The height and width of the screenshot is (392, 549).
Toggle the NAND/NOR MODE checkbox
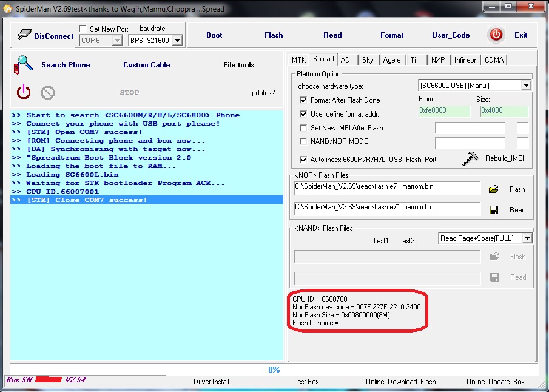(x=304, y=141)
